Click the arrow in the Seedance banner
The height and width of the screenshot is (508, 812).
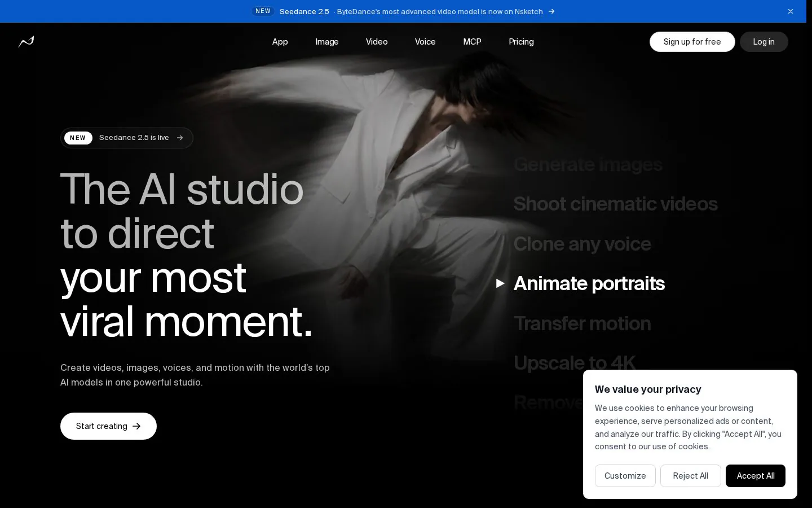pyautogui.click(x=551, y=11)
